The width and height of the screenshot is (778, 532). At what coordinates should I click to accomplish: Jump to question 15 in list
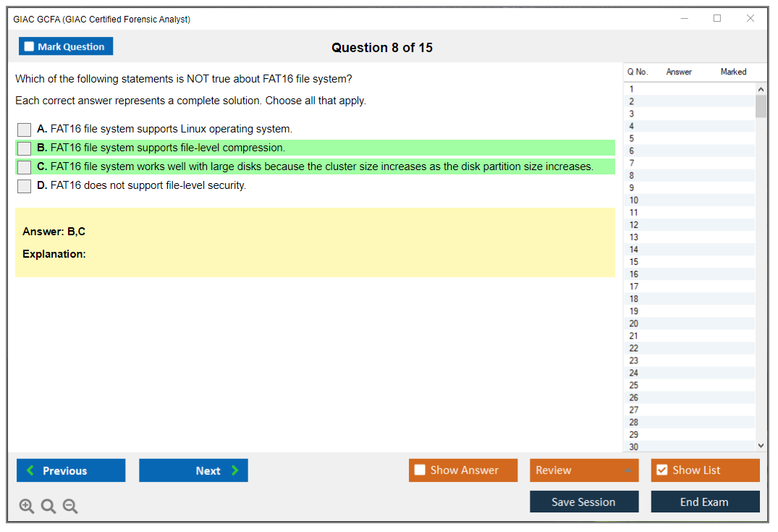634,262
